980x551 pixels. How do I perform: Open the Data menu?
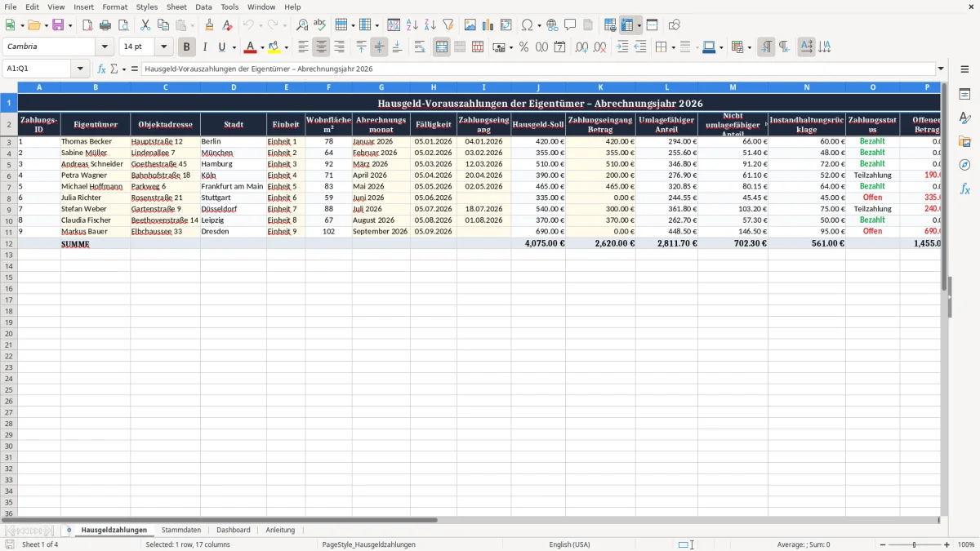(x=203, y=7)
